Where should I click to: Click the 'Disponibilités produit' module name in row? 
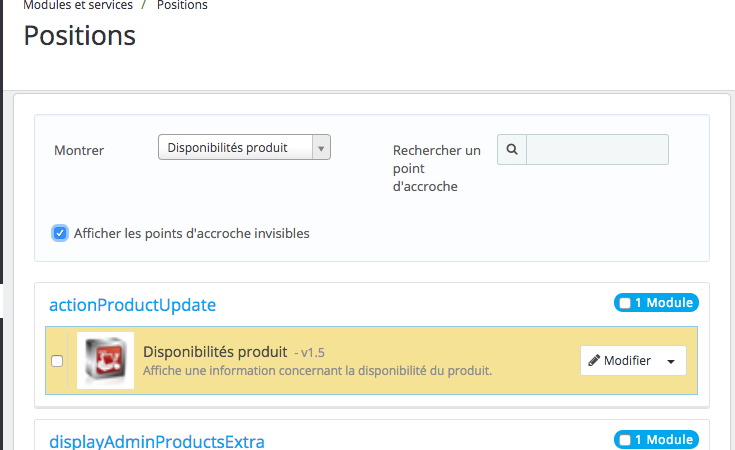[215, 352]
